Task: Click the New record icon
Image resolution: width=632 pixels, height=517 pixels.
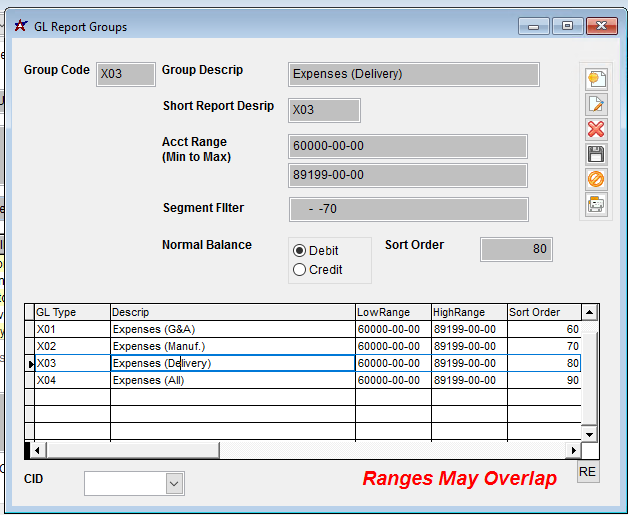Action: [596, 79]
